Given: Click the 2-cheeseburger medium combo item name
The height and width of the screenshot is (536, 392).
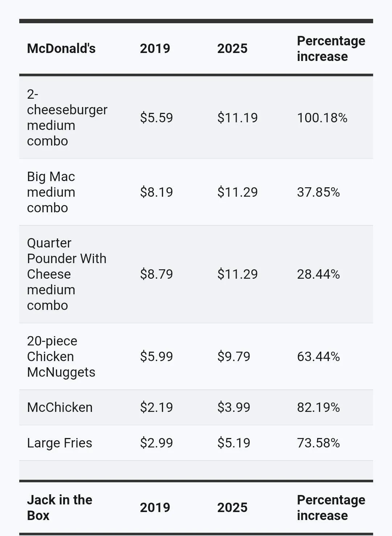Looking at the screenshot, I should pos(67,118).
